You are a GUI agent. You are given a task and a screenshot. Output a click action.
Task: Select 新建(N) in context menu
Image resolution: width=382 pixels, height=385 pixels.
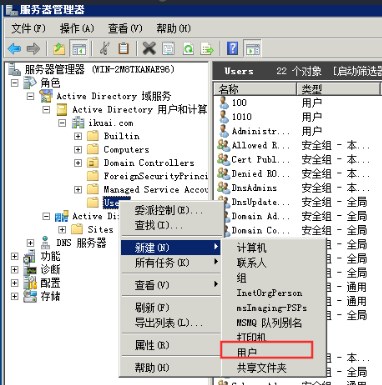pos(171,248)
